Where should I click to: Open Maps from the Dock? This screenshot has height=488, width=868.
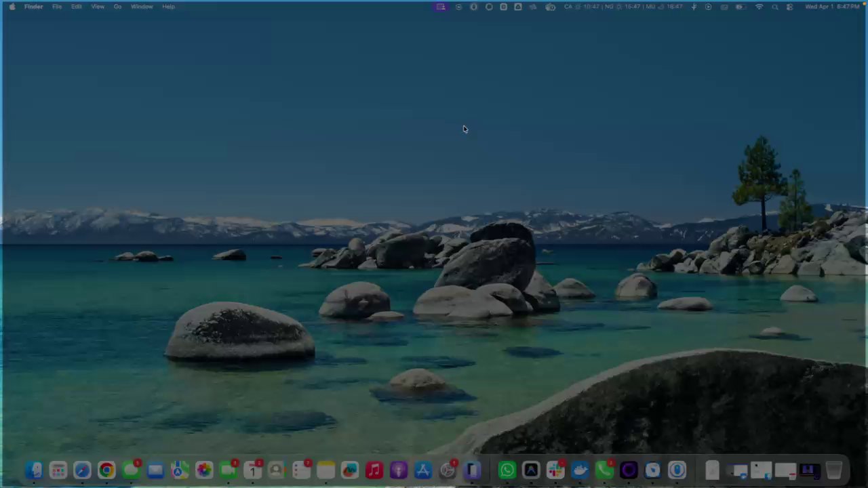click(180, 470)
